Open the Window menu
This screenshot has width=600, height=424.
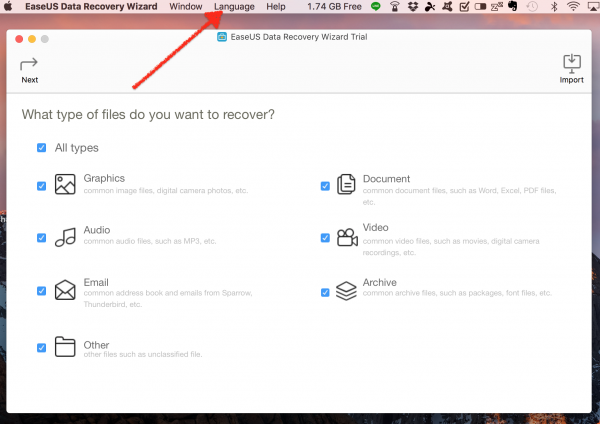coord(186,7)
